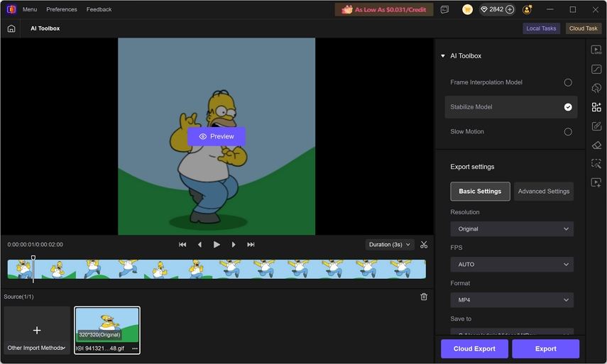This screenshot has height=364, width=607.
Task: Skip to the last frame
Action: 251,245
